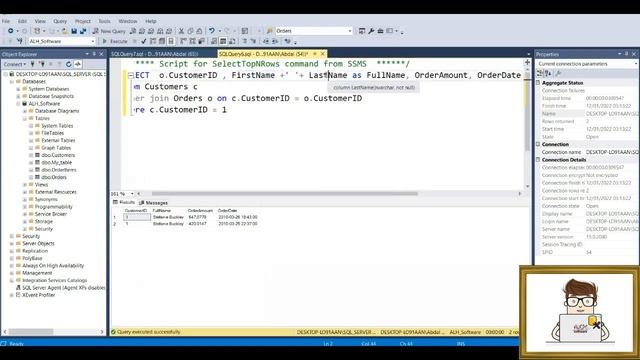The image size is (640, 360).
Task: Open the Help menu
Action: (151, 21)
